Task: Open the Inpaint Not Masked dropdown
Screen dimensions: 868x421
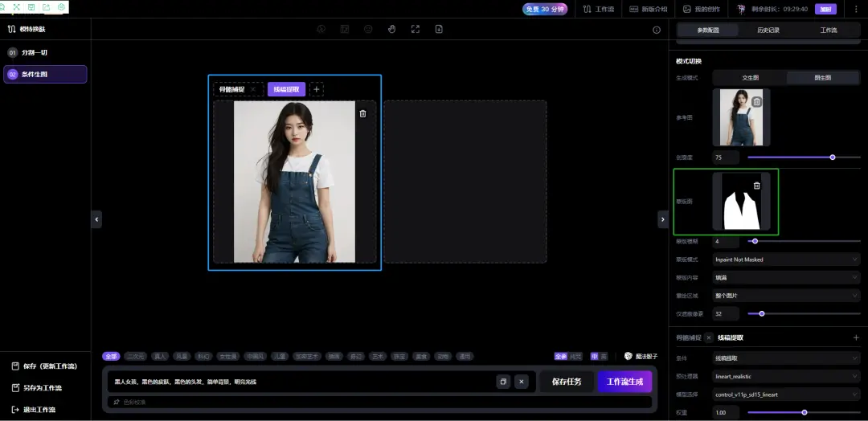Action: (786, 260)
